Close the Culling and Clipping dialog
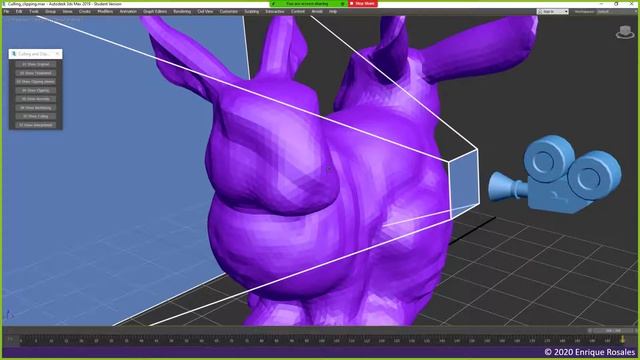Viewport: 640px width, 360px height. (58, 53)
